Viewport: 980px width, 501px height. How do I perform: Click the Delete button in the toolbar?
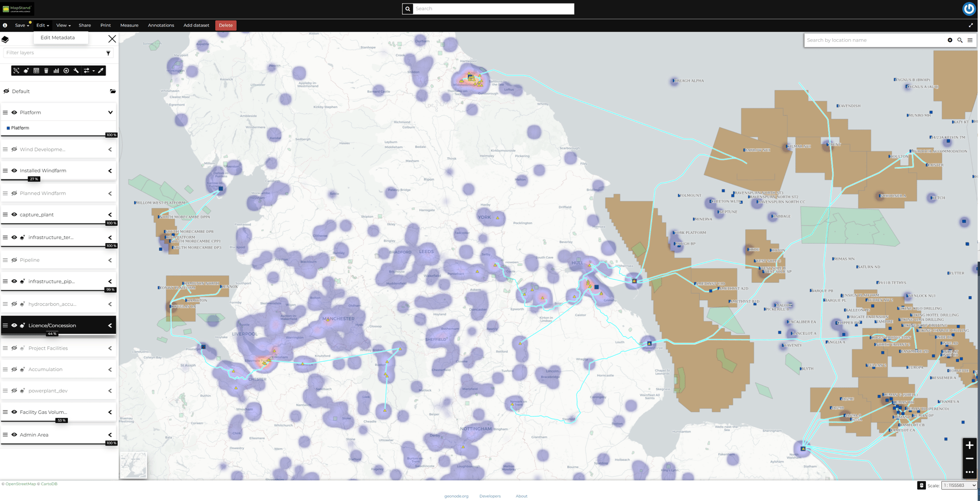(x=225, y=25)
